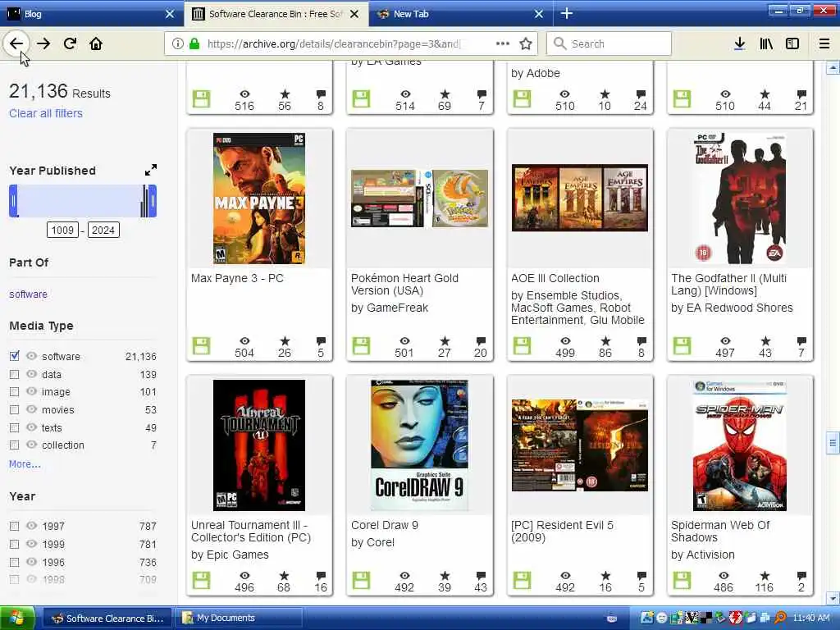The width and height of the screenshot is (840, 630).
Task: Check the collection media type checkbox
Action: pyautogui.click(x=15, y=445)
